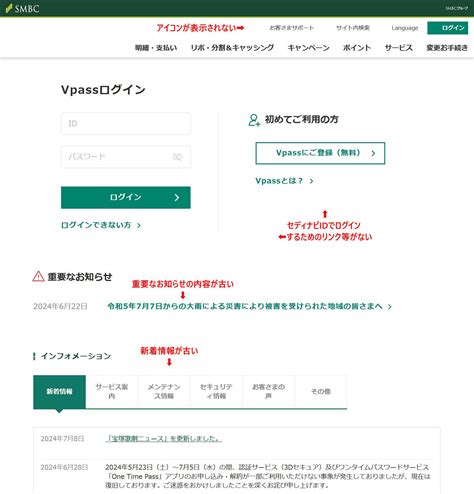Open the ポイント menu

tap(357, 48)
